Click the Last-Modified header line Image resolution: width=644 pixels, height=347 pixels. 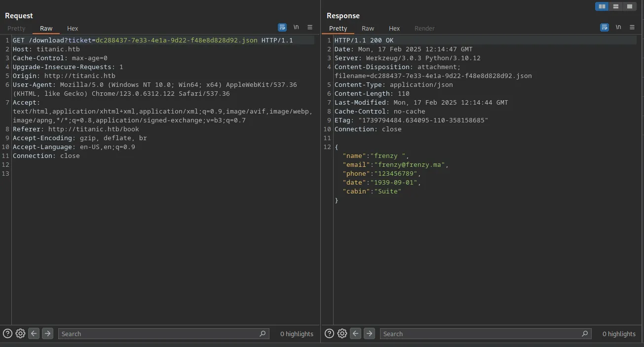point(421,102)
